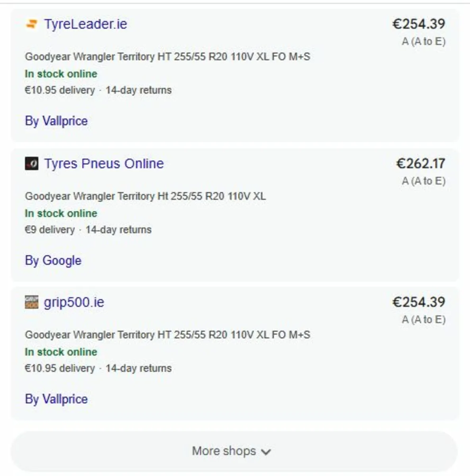Open the Tyres Pneus Online shop link
Viewport: 470px width, 476px height.
104,163
